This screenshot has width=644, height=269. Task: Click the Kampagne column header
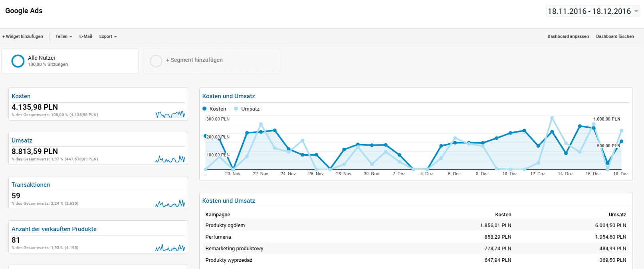[218, 215]
